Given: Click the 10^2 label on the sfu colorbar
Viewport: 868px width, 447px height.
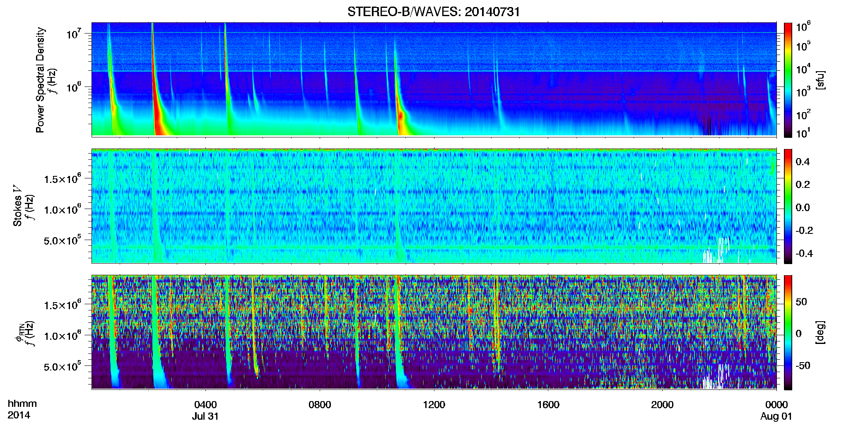Looking at the screenshot, I should (803, 114).
